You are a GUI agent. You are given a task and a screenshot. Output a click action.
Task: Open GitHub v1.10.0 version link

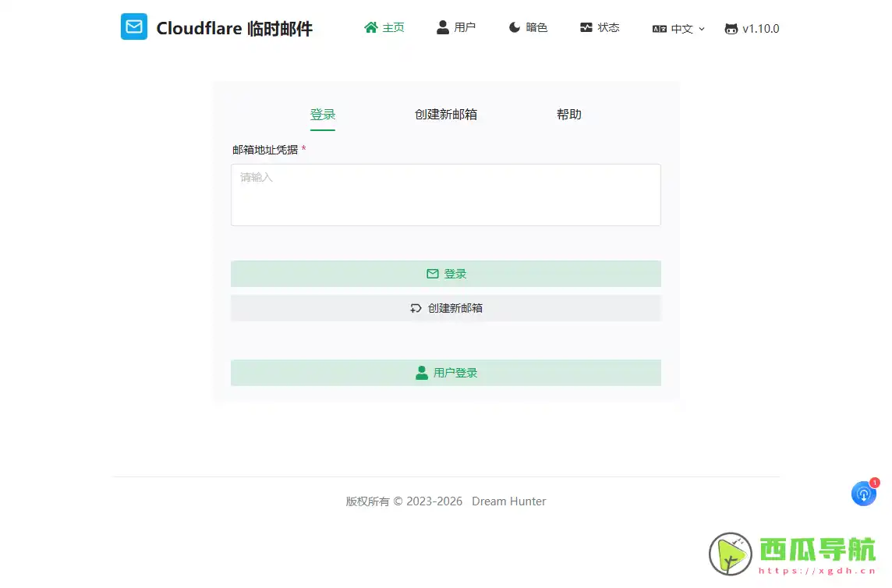(x=752, y=29)
